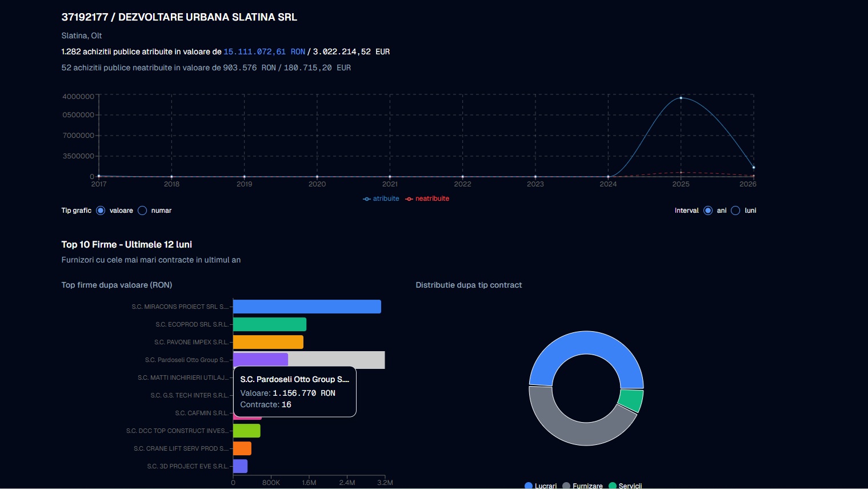Select the 'numar' chart type radio button

142,210
